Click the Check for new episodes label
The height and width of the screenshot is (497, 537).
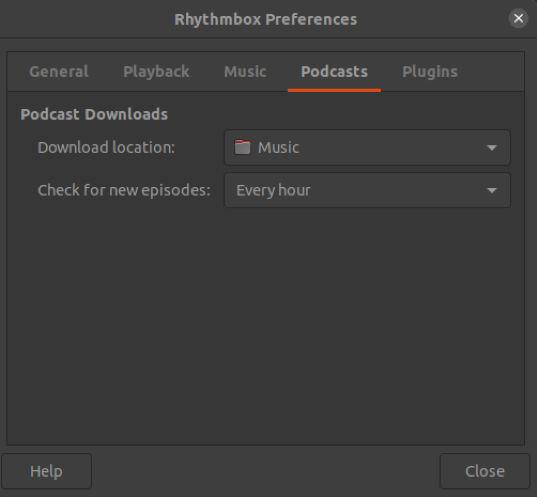point(124,190)
